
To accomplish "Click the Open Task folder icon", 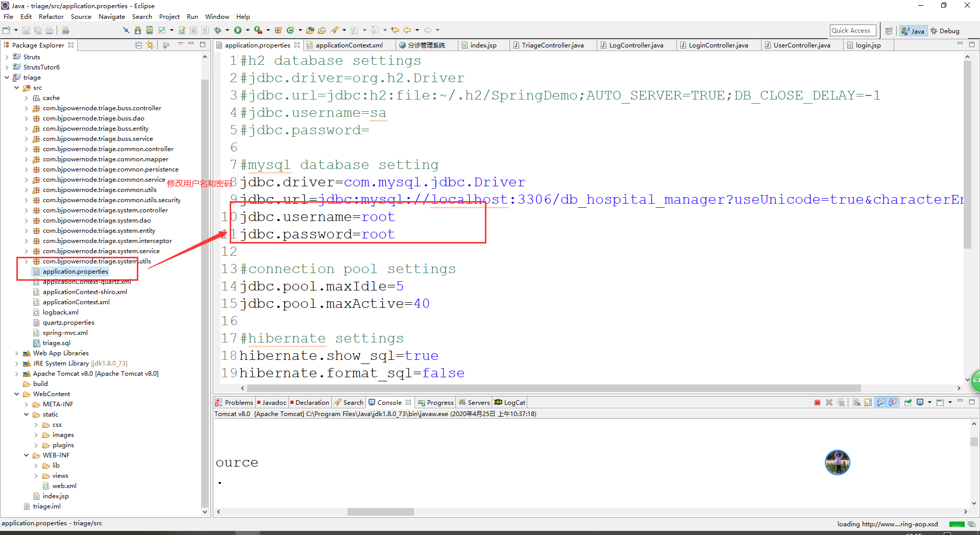I will click(322, 30).
